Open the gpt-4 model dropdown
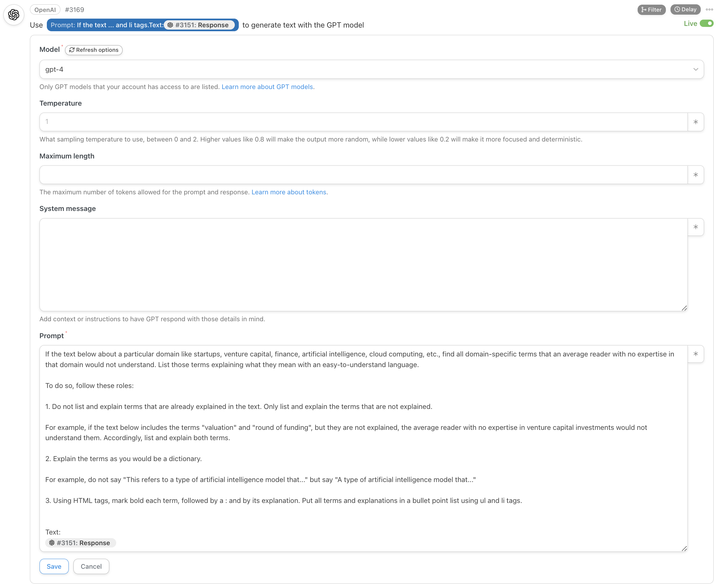Screen dimensions: 716x588 371,69
